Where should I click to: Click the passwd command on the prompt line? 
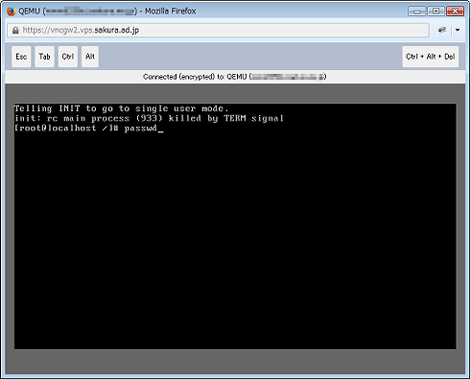pos(140,128)
